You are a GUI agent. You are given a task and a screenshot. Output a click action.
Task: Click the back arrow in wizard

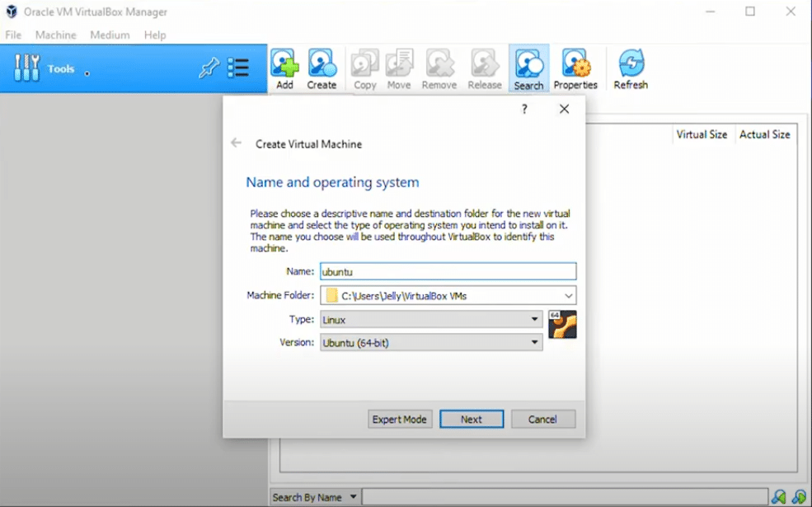(237, 143)
